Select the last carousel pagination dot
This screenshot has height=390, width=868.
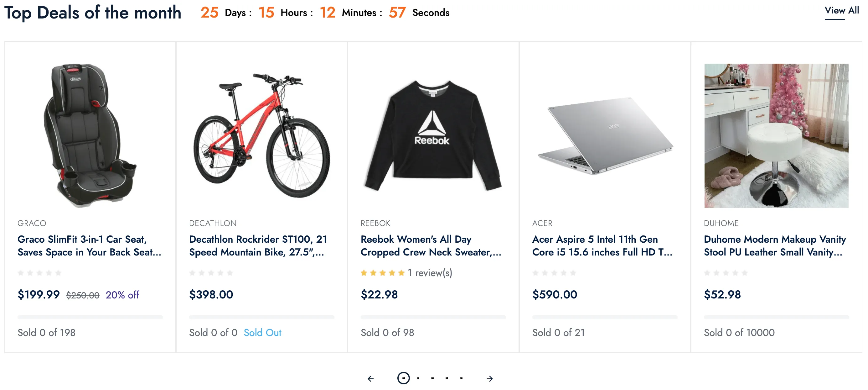(x=461, y=378)
